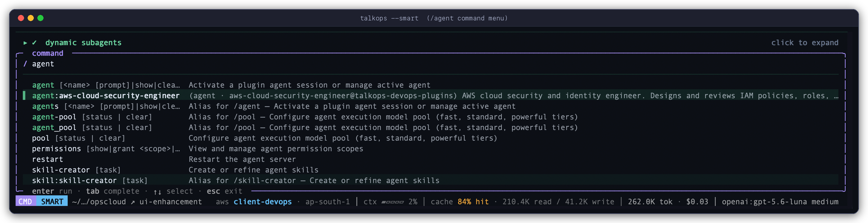Viewport: 868px width, 223px height.
Task: Click the green selection marker on highlighted row
Action: (x=24, y=96)
